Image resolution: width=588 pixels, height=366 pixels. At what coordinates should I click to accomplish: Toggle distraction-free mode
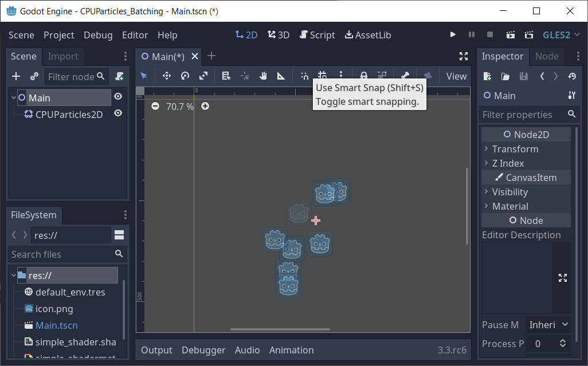(x=464, y=56)
